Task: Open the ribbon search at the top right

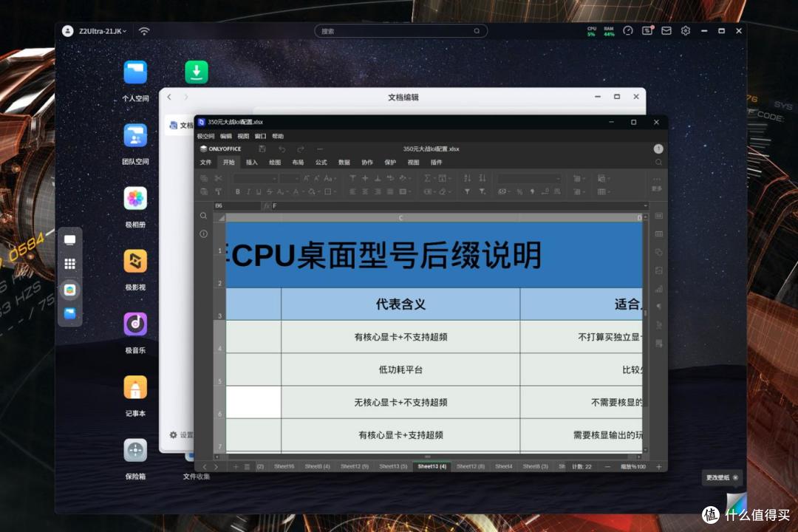Action: coord(658,163)
